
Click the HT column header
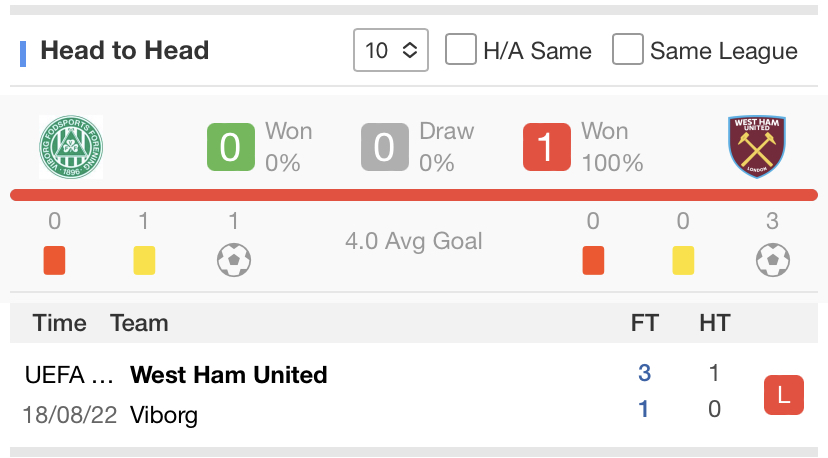point(715,323)
